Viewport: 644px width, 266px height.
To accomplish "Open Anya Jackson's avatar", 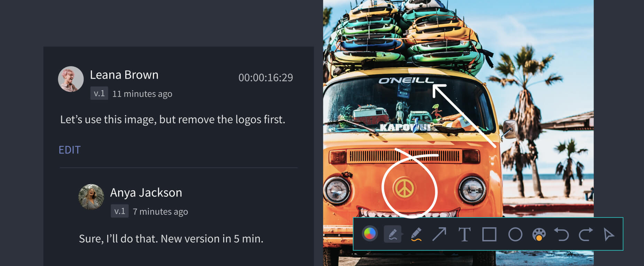I will coord(91,197).
